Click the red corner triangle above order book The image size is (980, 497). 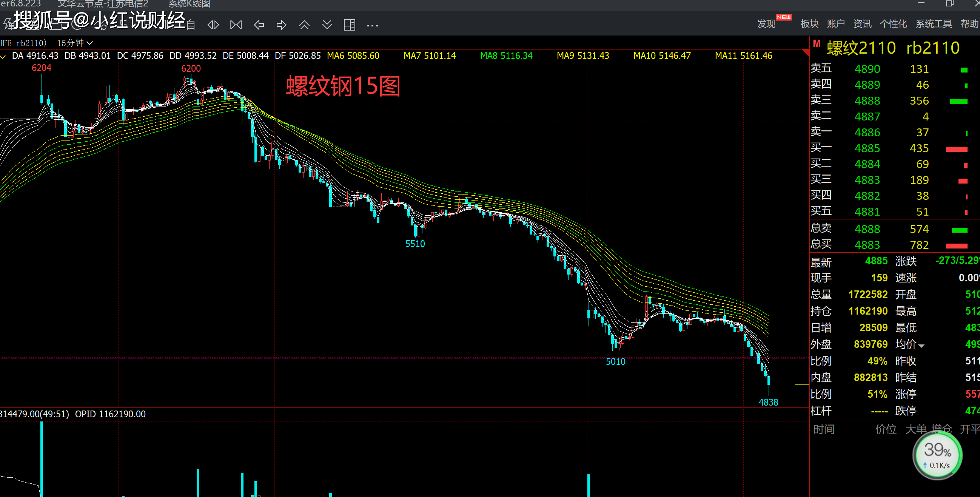tap(806, 52)
